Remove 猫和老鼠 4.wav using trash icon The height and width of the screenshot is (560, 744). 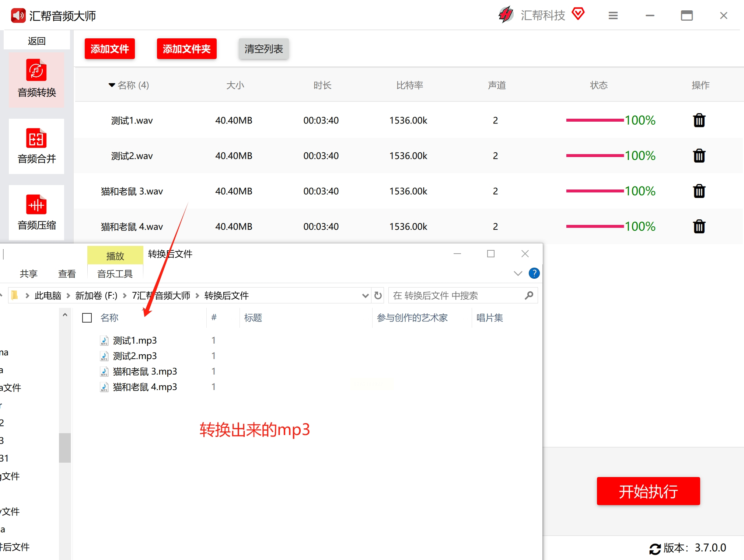tap(699, 227)
